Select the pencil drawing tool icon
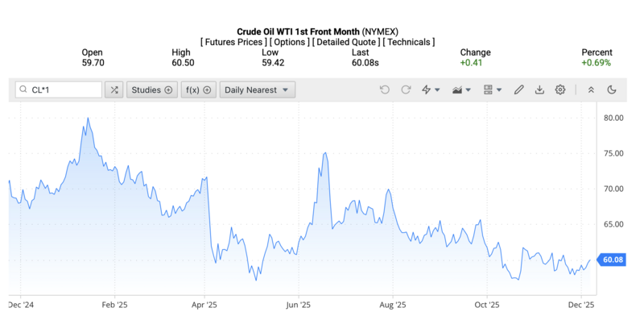 [x=519, y=89]
